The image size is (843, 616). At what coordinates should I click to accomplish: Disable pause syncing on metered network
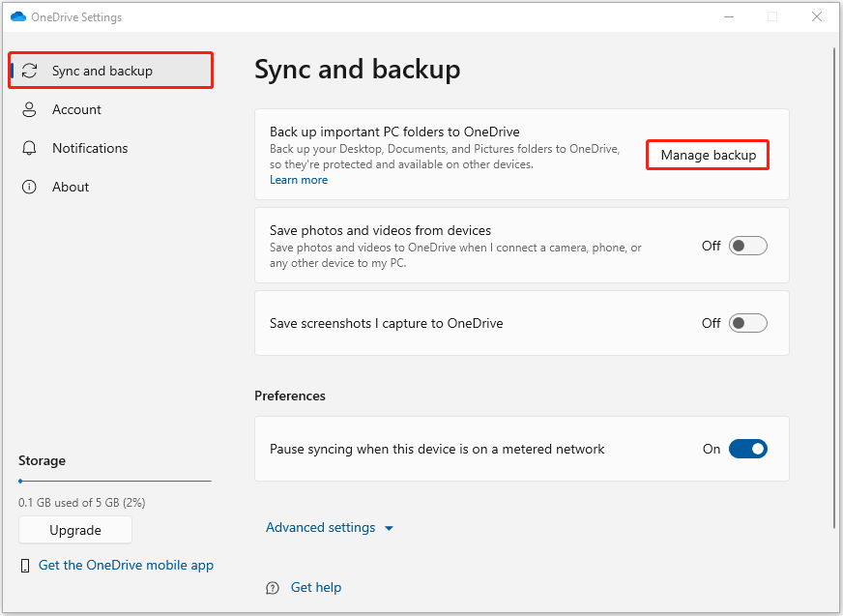748,449
